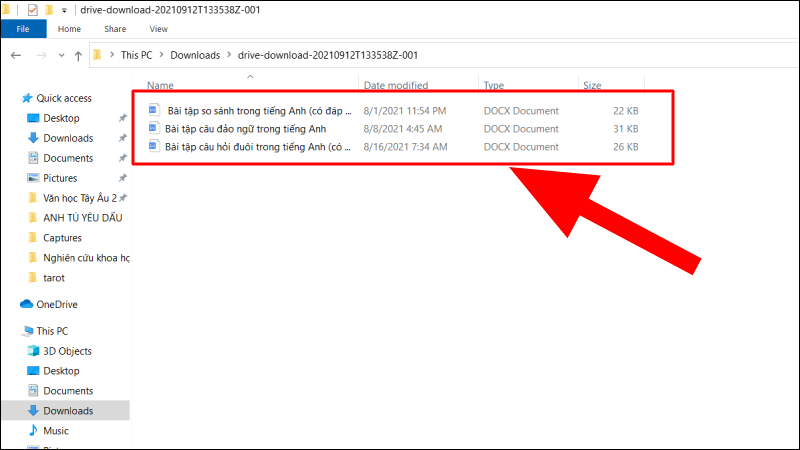Click Downloads in address breadcrumb

[195, 55]
